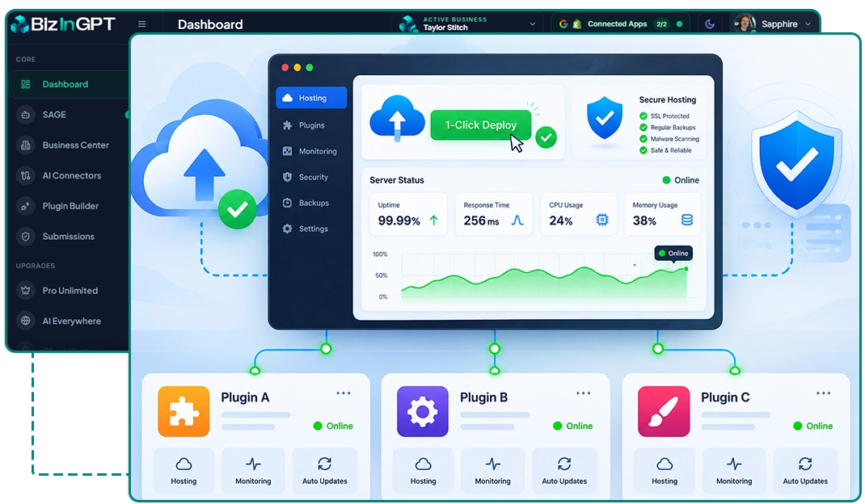This screenshot has width=865, height=504.
Task: Click the Connected Apps 2/2 indicator
Action: (x=620, y=23)
